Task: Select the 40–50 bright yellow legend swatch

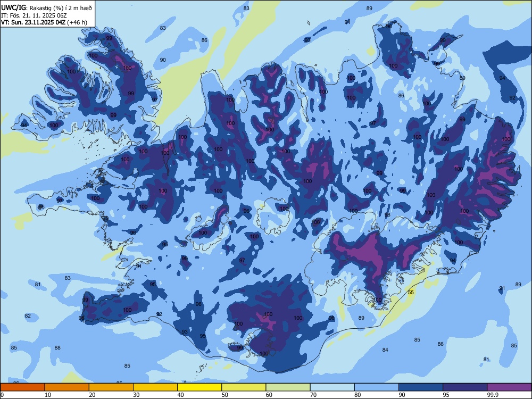Action: (x=199, y=387)
